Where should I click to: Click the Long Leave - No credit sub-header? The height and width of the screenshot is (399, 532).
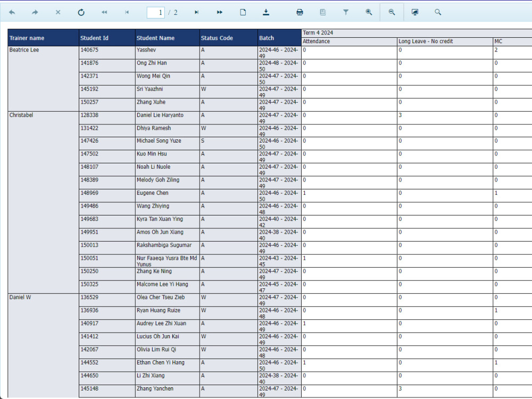[445, 41]
